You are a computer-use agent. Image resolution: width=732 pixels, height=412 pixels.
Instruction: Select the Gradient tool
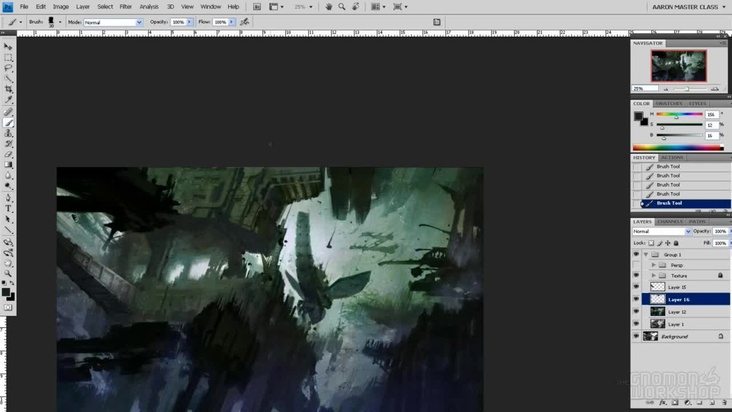point(8,165)
